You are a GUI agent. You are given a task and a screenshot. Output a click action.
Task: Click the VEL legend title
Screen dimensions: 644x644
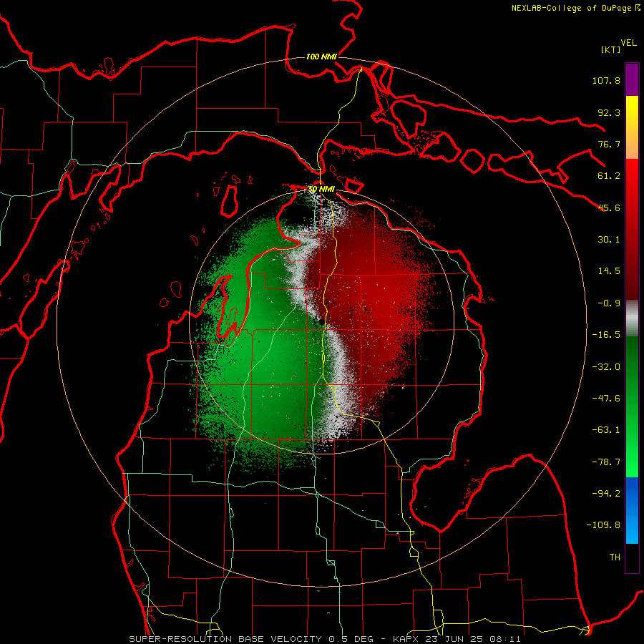click(x=628, y=43)
